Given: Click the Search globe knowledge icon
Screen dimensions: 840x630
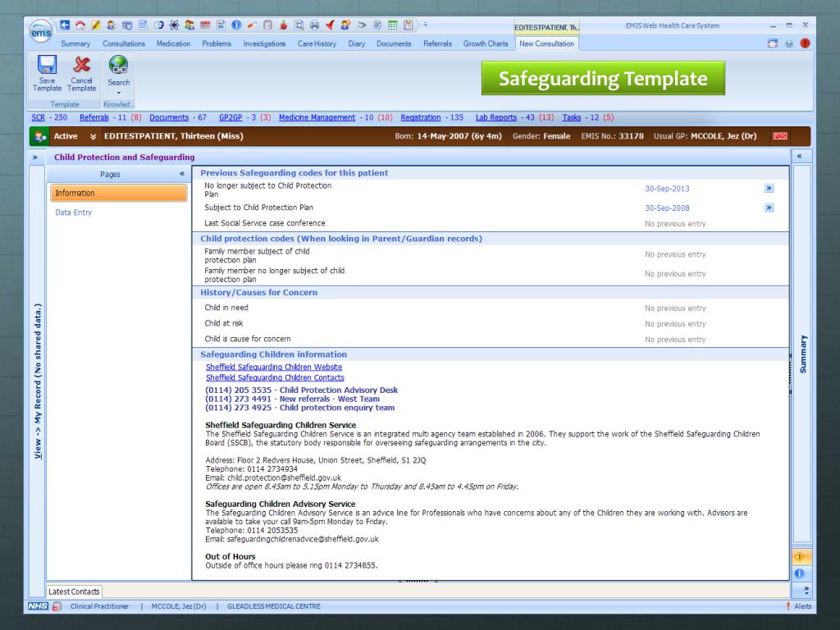Looking at the screenshot, I should [118, 65].
